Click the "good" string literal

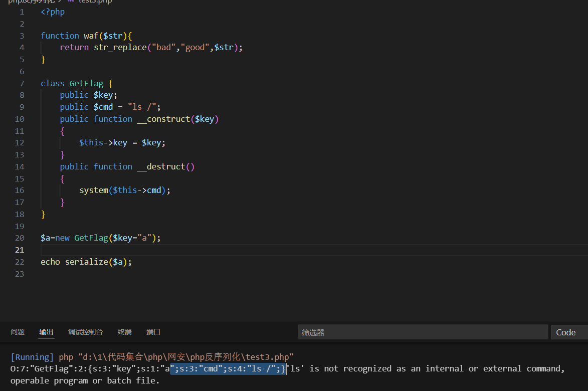click(x=195, y=47)
